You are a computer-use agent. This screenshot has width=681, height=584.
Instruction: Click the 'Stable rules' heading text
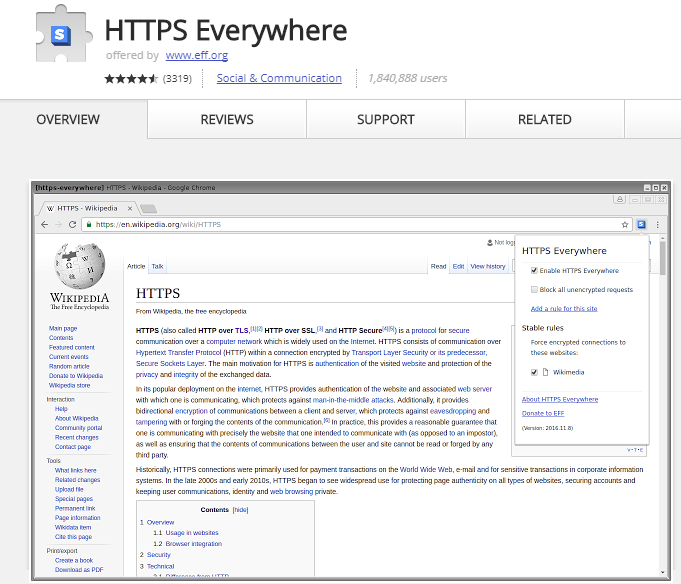pyautogui.click(x=542, y=328)
